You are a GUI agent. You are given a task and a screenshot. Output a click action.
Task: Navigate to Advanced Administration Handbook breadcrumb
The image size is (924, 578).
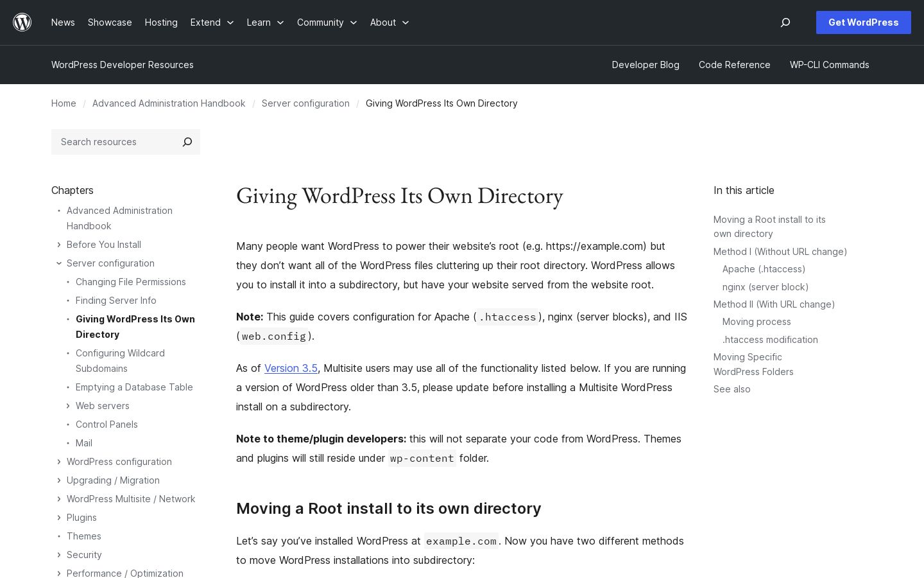pos(169,103)
